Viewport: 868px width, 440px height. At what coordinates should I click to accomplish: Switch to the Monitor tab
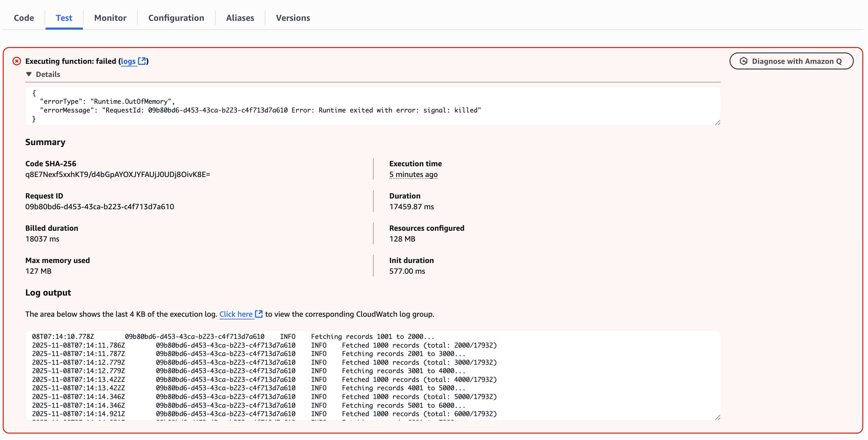coord(110,18)
